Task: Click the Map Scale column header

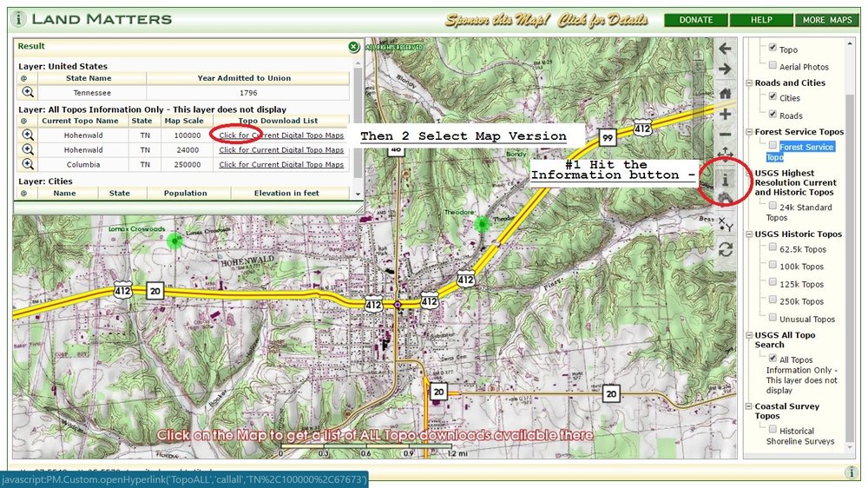Action: coord(184,121)
